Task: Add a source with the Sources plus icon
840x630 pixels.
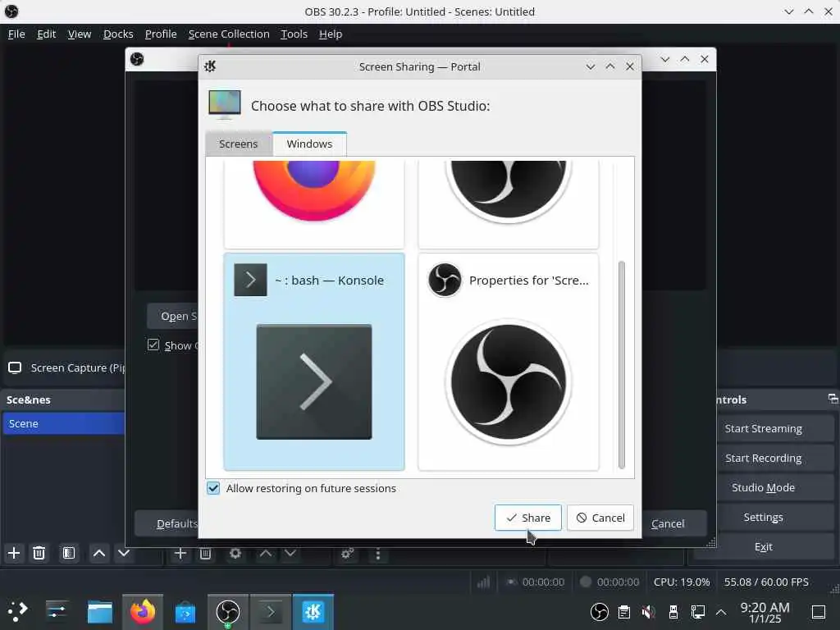Action: pyautogui.click(x=180, y=554)
